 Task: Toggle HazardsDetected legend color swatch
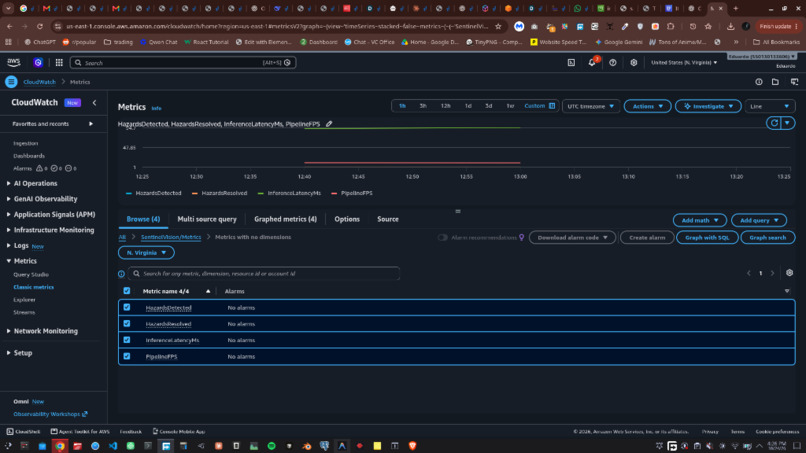129,193
